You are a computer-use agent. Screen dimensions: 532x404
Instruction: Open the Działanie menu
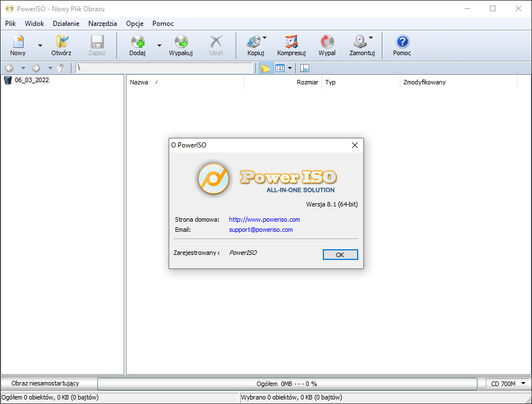[x=66, y=24]
